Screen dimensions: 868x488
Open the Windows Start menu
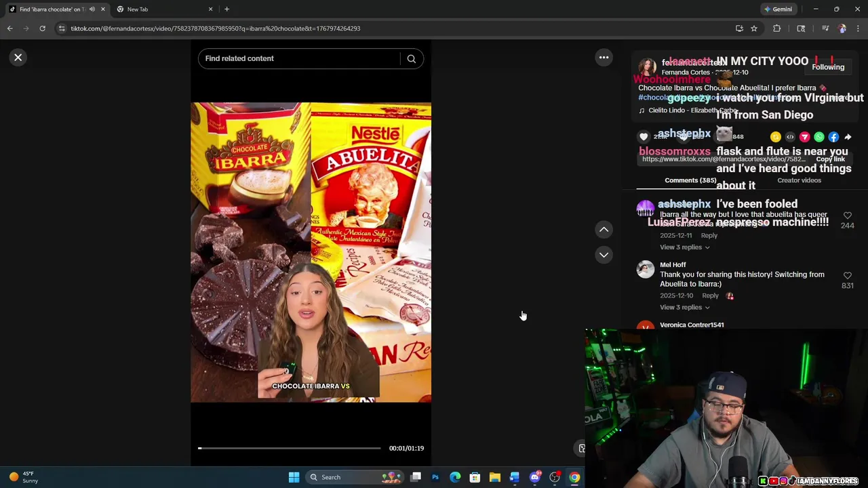294,477
